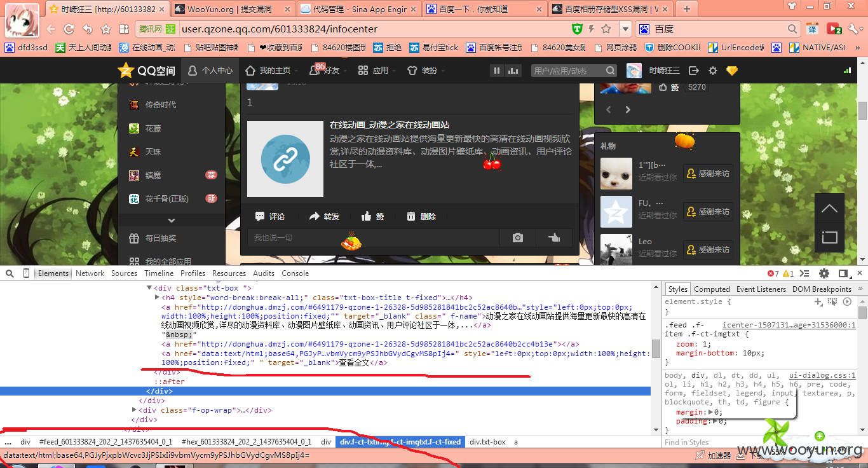Click icenter stylesheet source link
Image resolution: width=868 pixels, height=468 pixels.
pos(789,325)
